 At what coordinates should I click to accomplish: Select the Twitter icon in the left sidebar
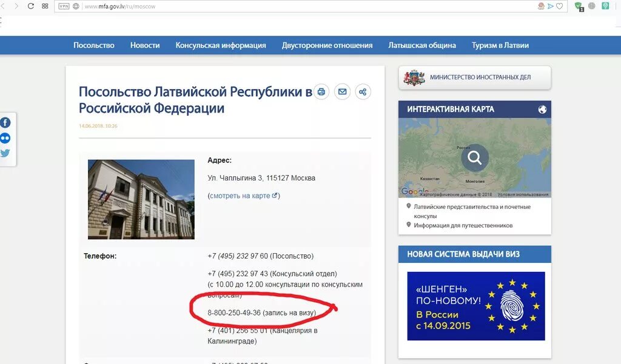pos(5,153)
